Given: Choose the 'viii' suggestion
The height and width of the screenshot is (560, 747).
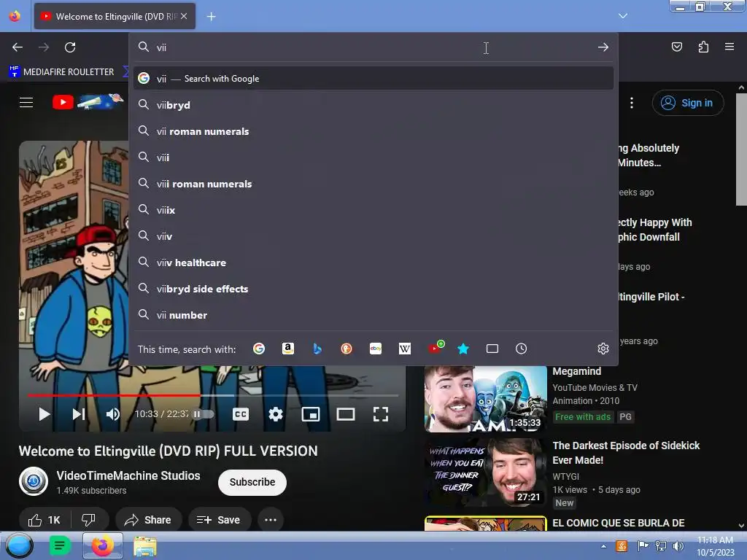Looking at the screenshot, I should point(373,157).
